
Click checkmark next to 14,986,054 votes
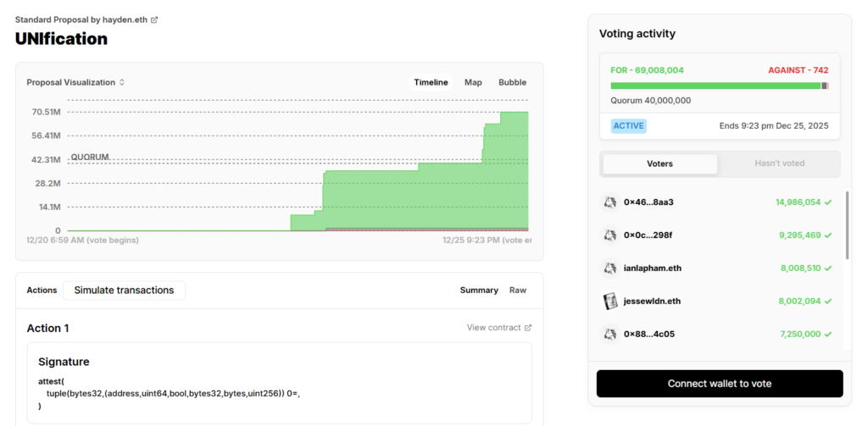tap(828, 202)
